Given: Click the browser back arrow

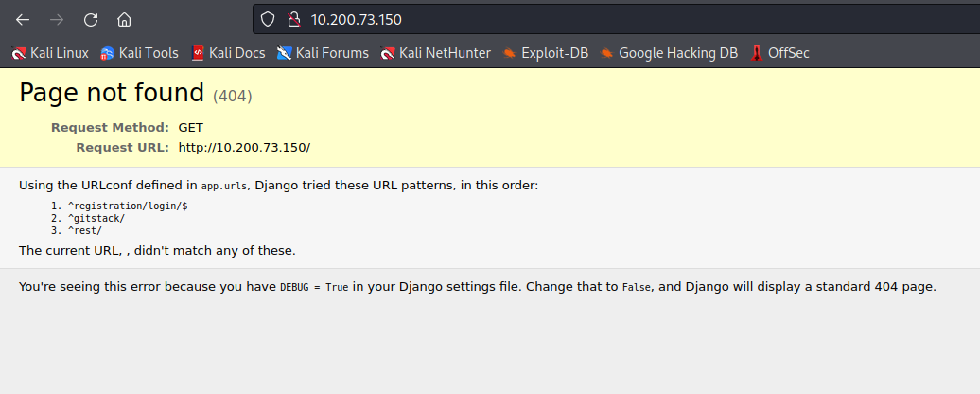Looking at the screenshot, I should (x=23, y=19).
